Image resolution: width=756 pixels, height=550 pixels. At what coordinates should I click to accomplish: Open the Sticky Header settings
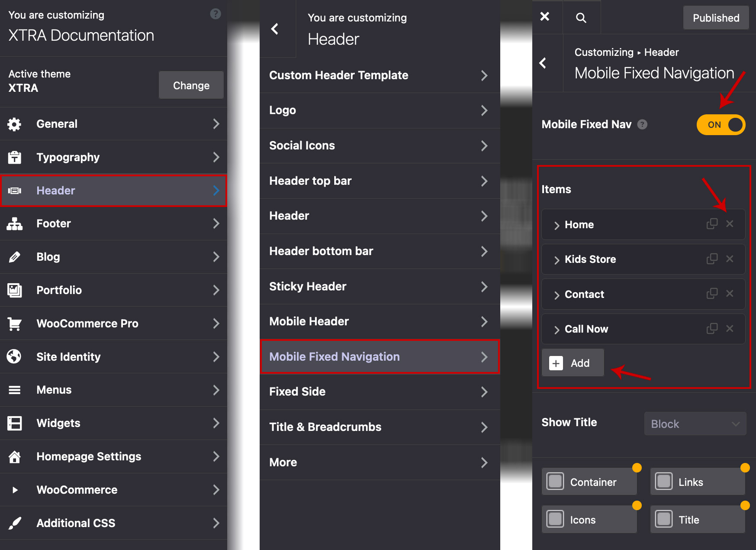coord(380,287)
